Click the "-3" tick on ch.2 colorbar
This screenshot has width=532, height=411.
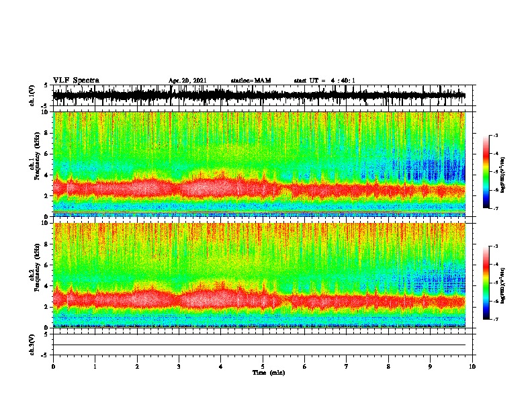tap(495, 246)
